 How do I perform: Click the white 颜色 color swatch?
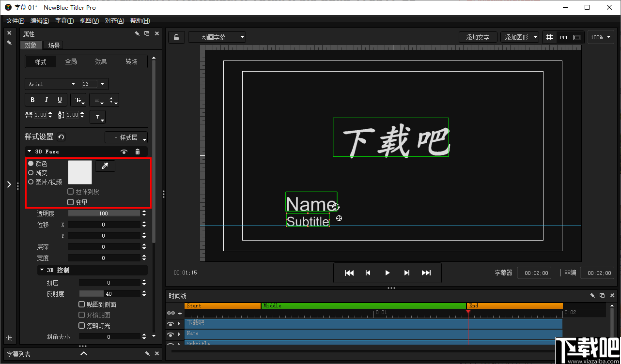(x=79, y=172)
